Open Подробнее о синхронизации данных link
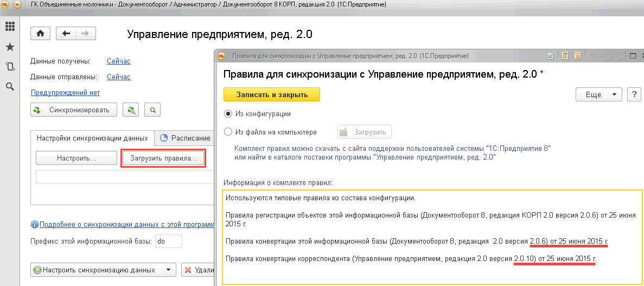 (x=126, y=224)
